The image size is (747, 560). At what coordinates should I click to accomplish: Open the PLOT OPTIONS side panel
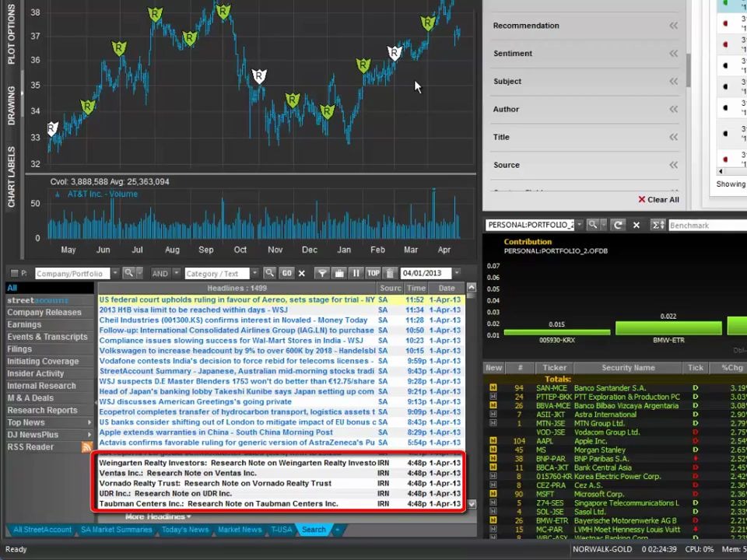pos(11,34)
